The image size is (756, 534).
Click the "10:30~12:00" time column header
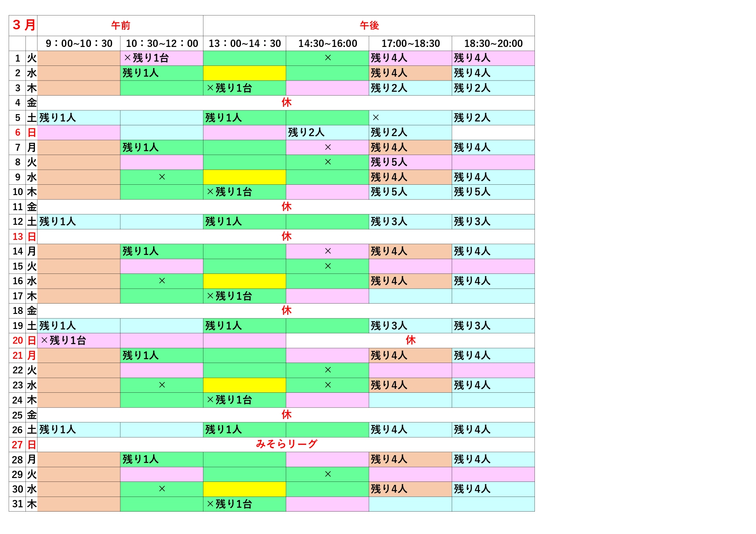coord(162,43)
